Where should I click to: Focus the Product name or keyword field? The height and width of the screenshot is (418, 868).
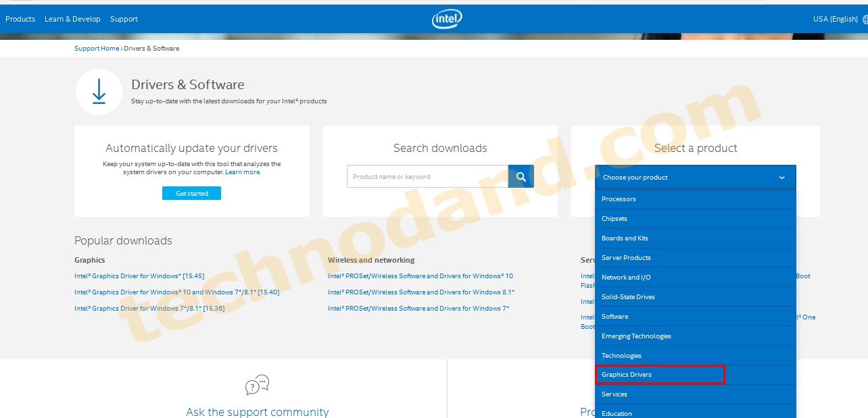pos(427,176)
